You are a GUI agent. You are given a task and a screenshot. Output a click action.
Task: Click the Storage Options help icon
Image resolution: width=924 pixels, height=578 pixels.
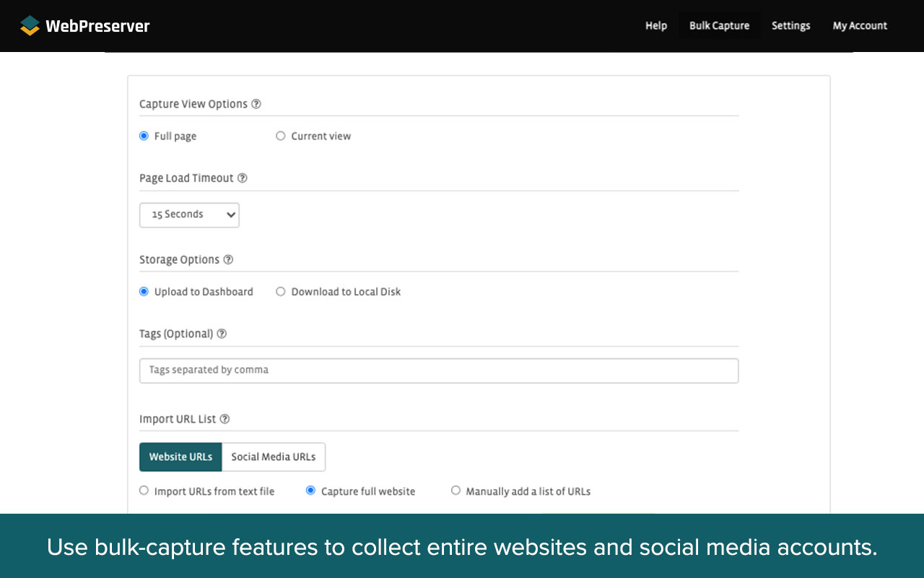pos(228,259)
